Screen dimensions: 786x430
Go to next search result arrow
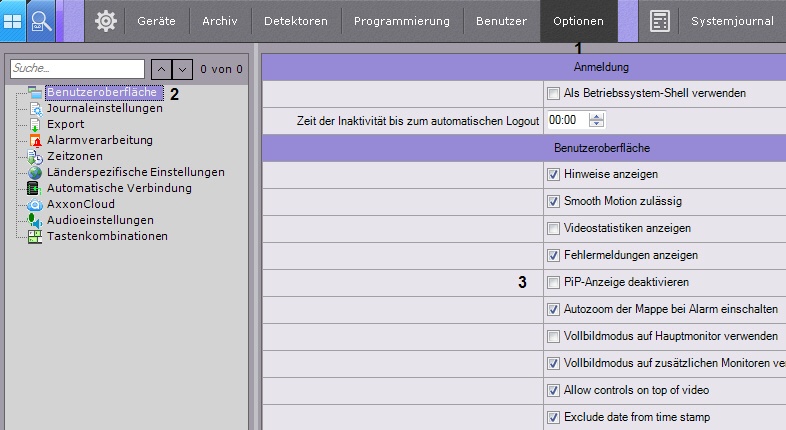coord(182,69)
